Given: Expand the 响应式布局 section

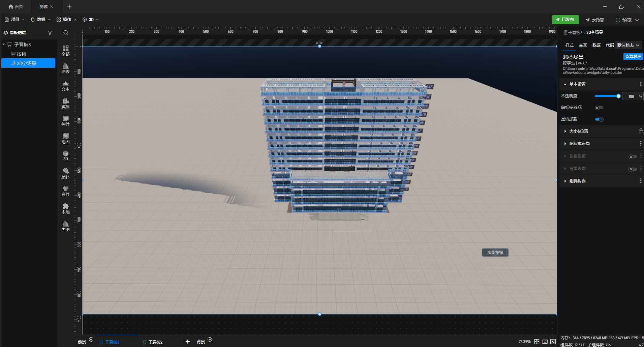Looking at the screenshot, I should click(x=565, y=144).
